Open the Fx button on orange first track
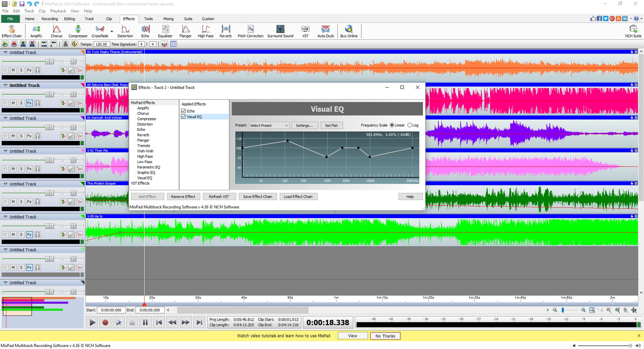The image size is (644, 349). click(29, 70)
